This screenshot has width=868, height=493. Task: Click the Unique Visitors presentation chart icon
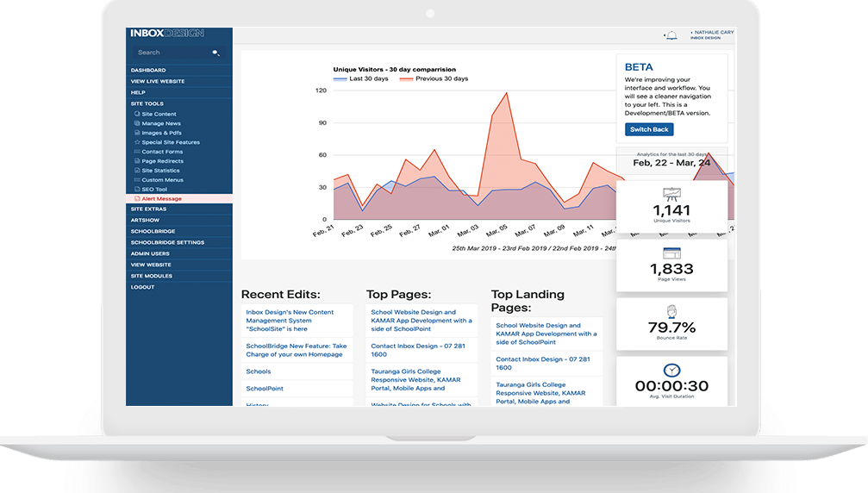[x=671, y=194]
